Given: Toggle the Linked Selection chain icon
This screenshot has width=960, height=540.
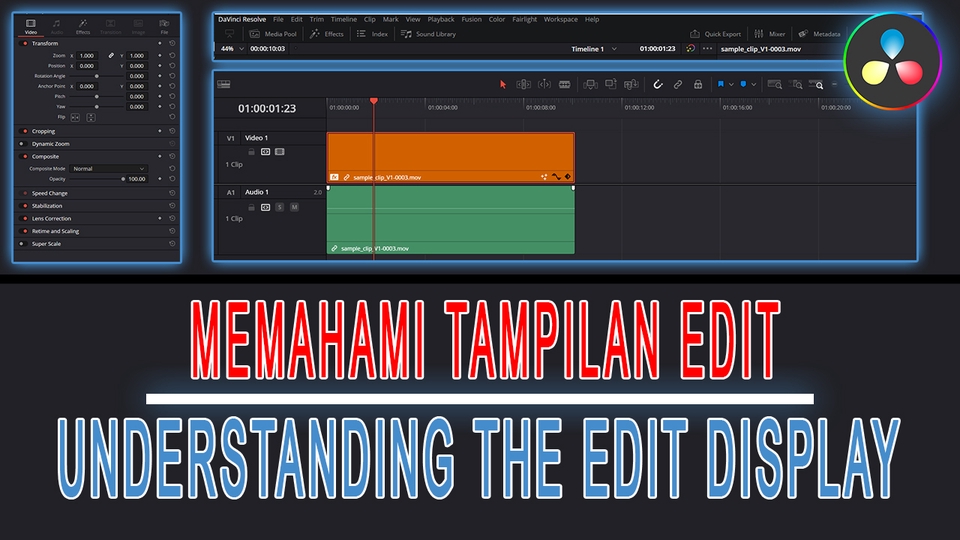Looking at the screenshot, I should (678, 84).
